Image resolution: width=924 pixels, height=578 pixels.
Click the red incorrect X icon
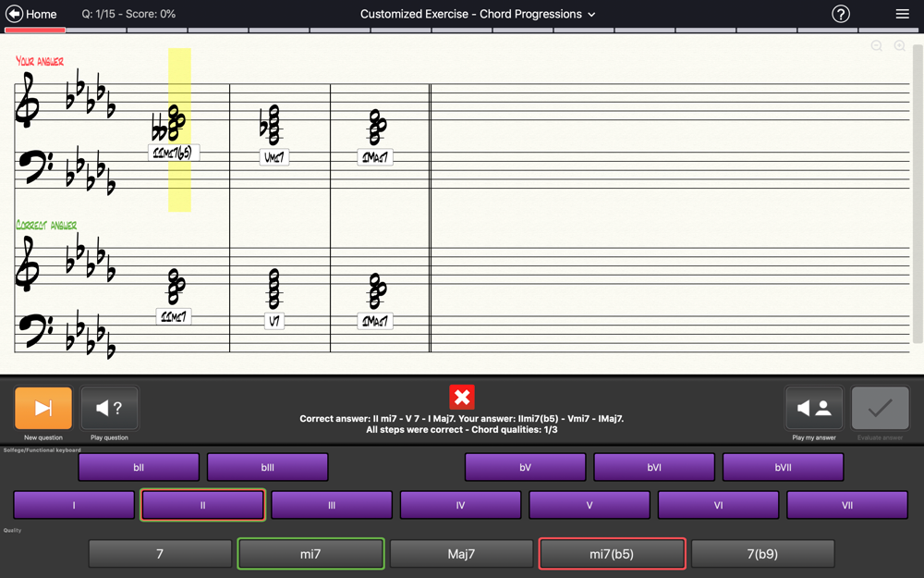(x=462, y=397)
